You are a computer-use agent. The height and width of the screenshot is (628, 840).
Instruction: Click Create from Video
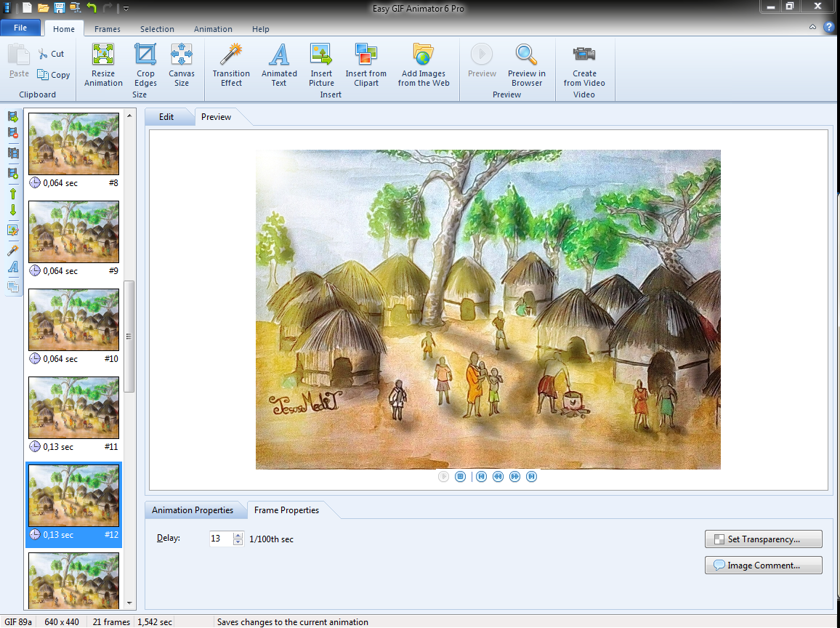584,65
